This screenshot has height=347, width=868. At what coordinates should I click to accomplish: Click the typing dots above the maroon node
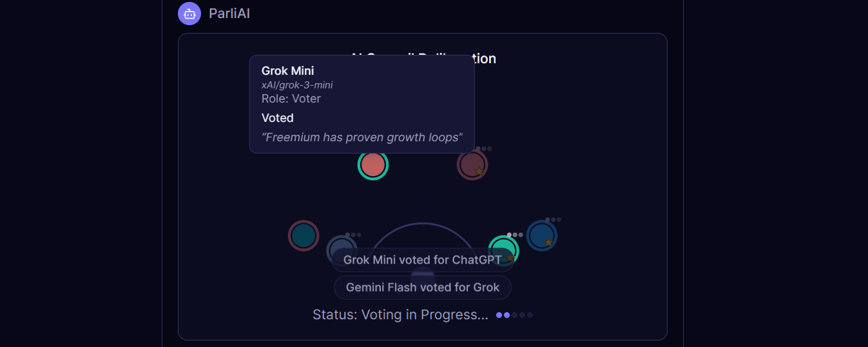(x=483, y=149)
